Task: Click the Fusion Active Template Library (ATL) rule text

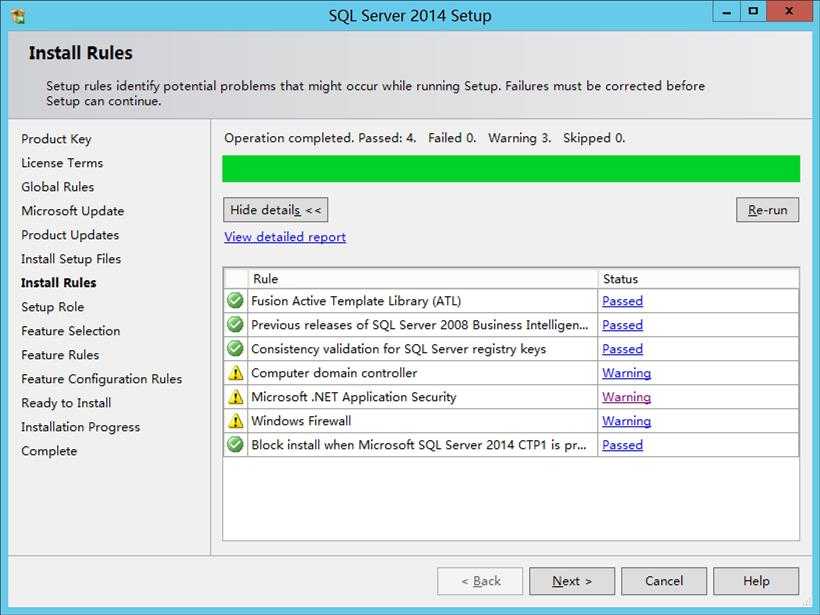Action: (356, 301)
